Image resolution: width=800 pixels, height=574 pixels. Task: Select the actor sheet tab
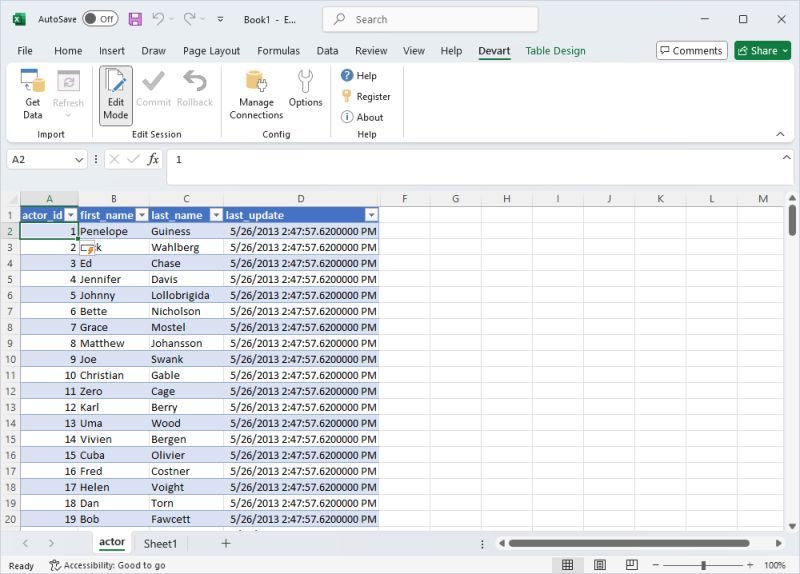pyautogui.click(x=112, y=543)
